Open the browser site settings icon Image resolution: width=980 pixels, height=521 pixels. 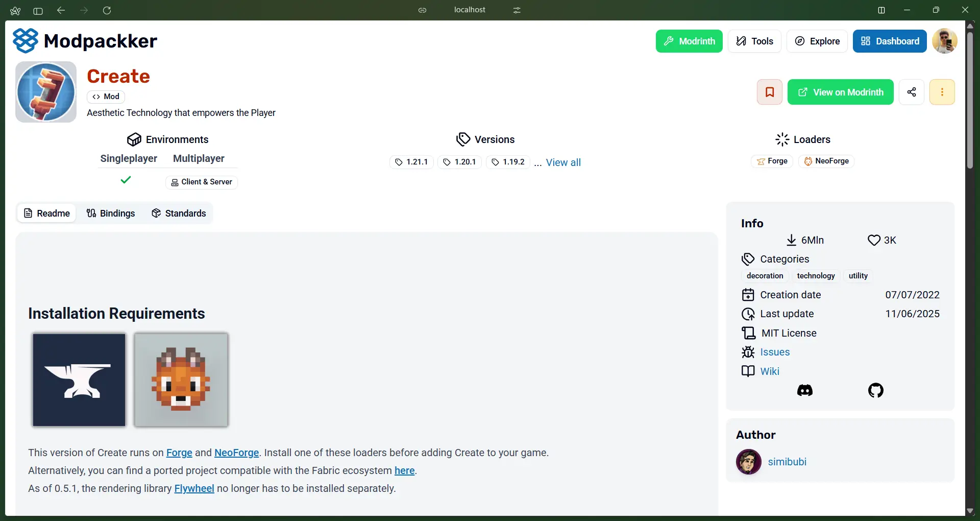tap(517, 10)
